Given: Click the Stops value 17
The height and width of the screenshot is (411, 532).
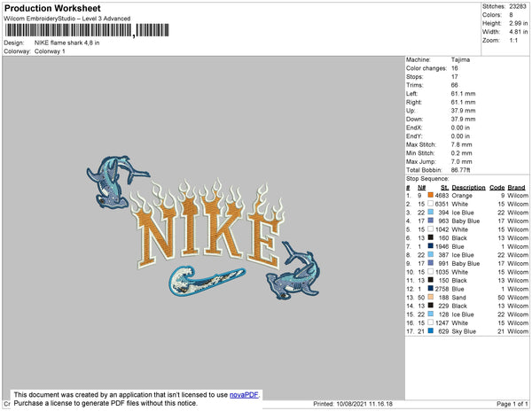Looking at the screenshot, I should [x=455, y=76].
